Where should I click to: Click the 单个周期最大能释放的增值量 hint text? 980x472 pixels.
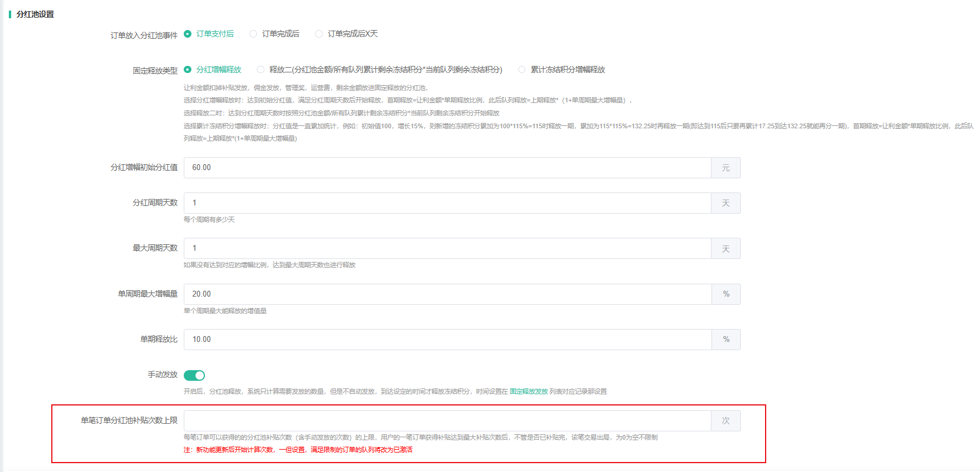click(225, 311)
